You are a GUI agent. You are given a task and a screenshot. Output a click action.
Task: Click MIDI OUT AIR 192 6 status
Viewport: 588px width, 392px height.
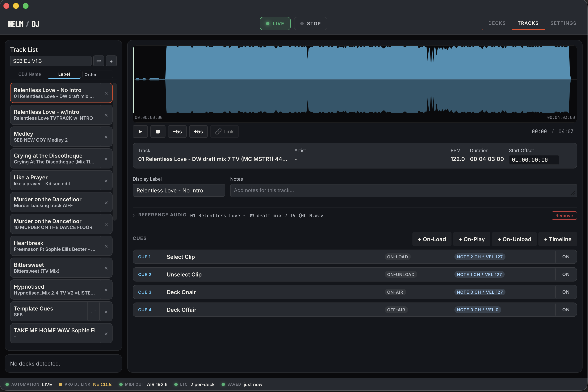click(x=143, y=384)
